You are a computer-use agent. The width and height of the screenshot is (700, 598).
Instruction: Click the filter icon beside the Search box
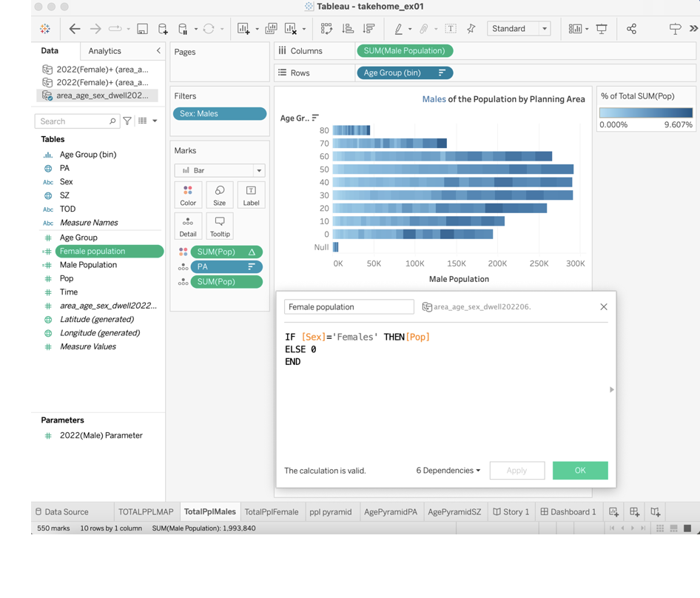coord(127,121)
